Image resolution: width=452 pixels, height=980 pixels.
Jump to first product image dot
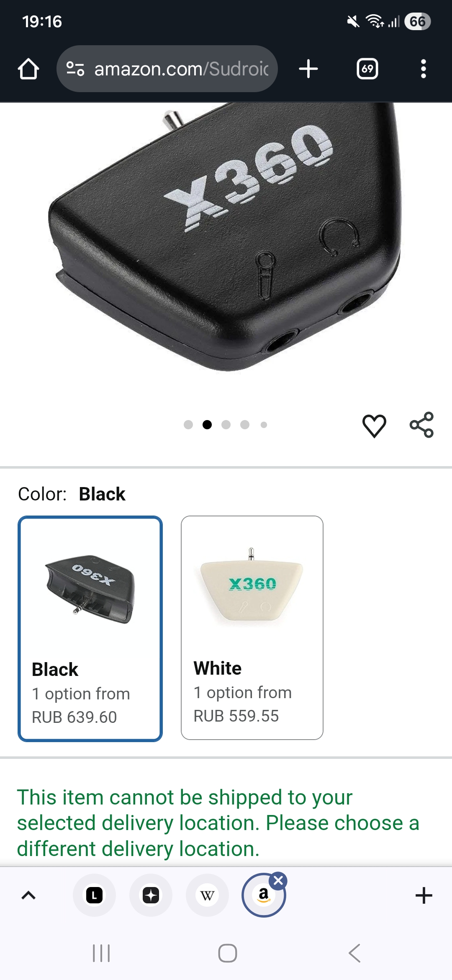pos(188,425)
